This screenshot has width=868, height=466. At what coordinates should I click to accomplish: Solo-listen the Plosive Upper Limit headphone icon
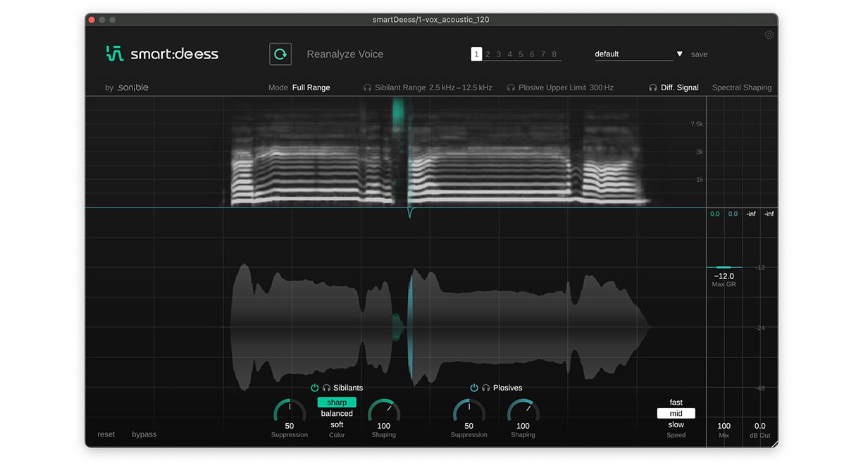511,88
